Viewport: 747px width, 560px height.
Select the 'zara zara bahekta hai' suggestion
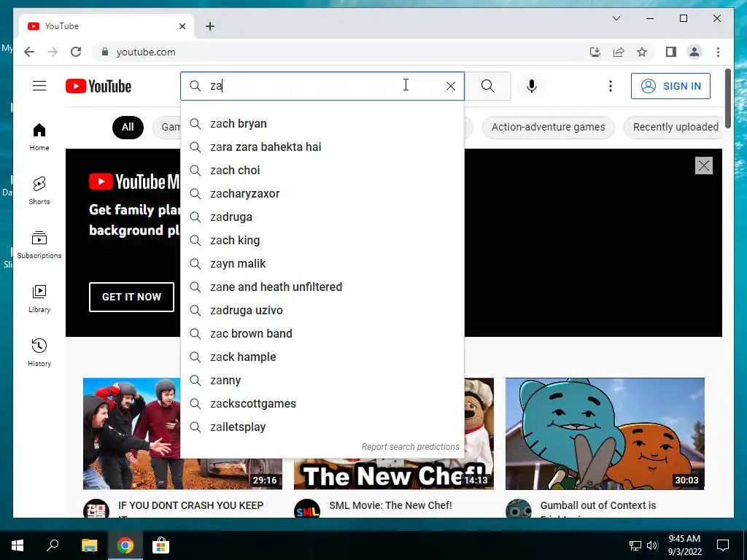tap(322, 147)
